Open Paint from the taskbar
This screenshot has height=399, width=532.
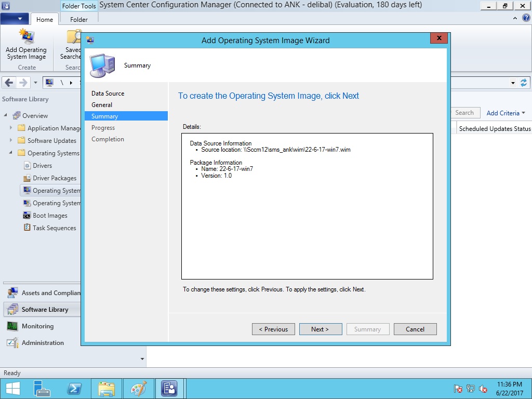point(138,389)
